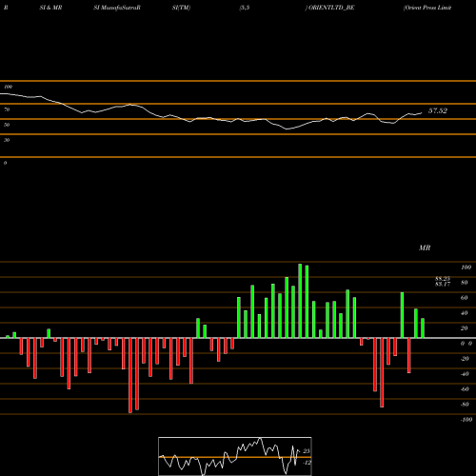The image size is (476, 476).
Task: Click the RSI axis label 100
Action: pos(9,87)
